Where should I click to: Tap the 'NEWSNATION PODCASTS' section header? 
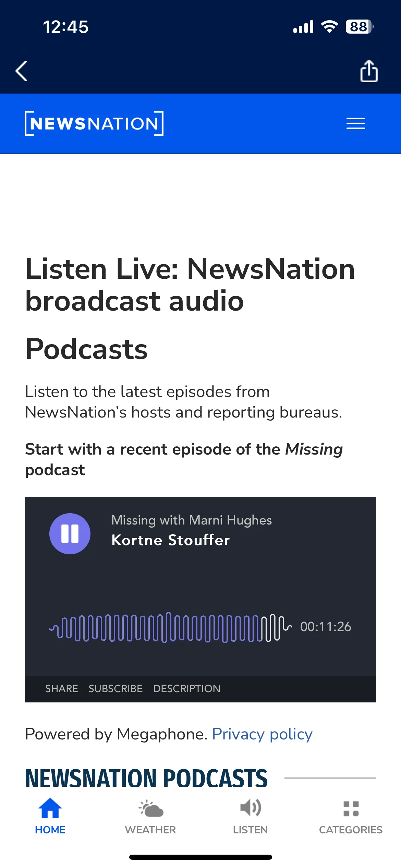point(146,777)
